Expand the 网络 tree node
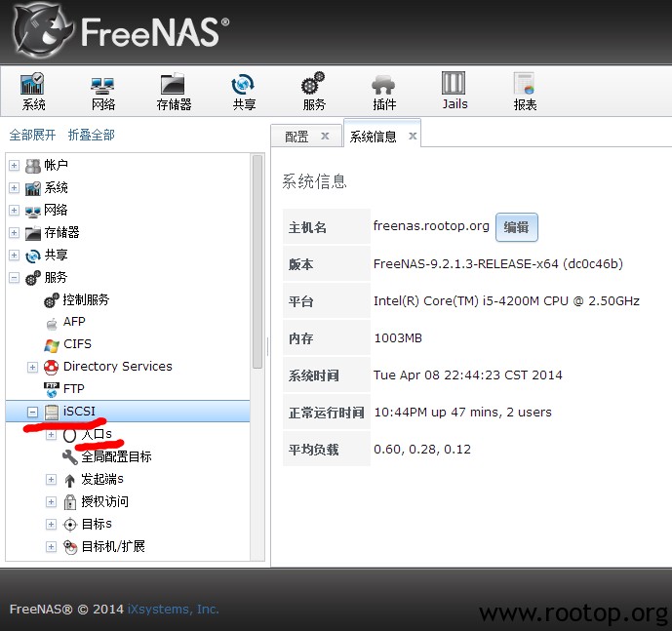This screenshot has height=631, width=672. (x=15, y=211)
